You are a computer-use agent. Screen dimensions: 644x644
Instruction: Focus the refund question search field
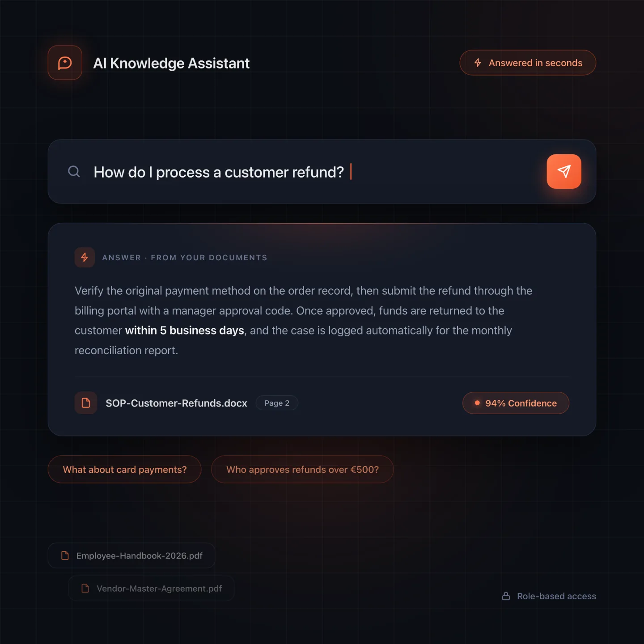pos(322,172)
